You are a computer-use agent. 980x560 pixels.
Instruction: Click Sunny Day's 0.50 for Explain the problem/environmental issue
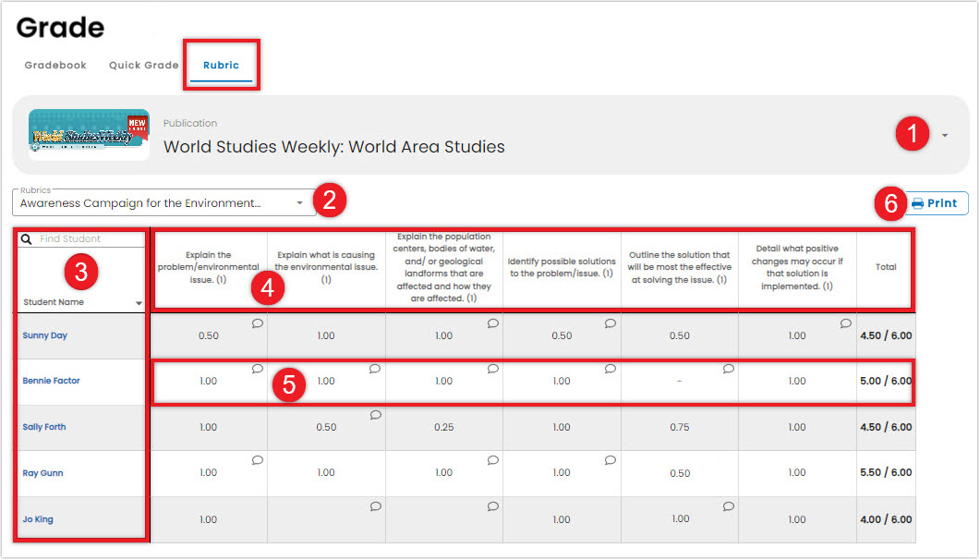tap(209, 335)
